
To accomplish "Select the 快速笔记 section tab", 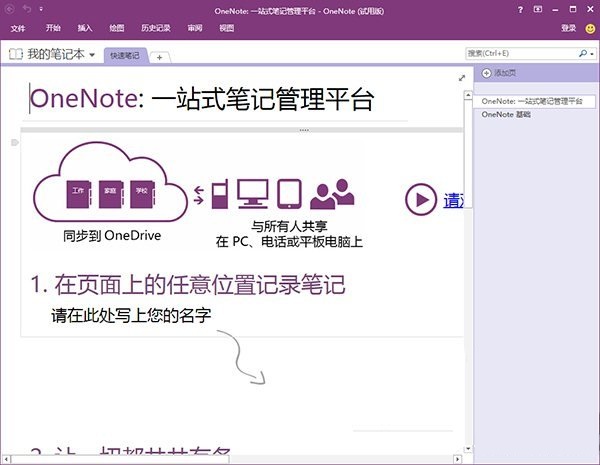I will [x=125, y=55].
